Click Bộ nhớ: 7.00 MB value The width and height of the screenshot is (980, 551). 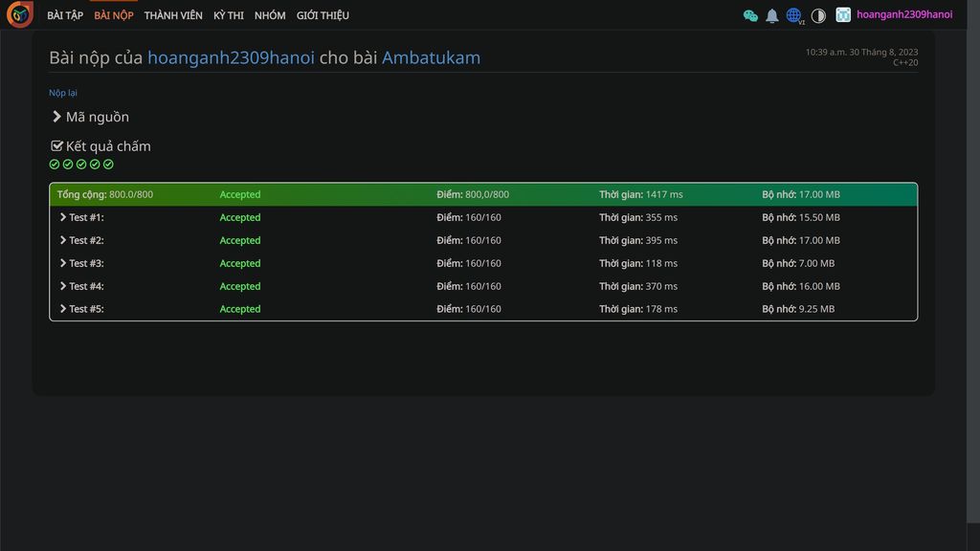(x=798, y=264)
